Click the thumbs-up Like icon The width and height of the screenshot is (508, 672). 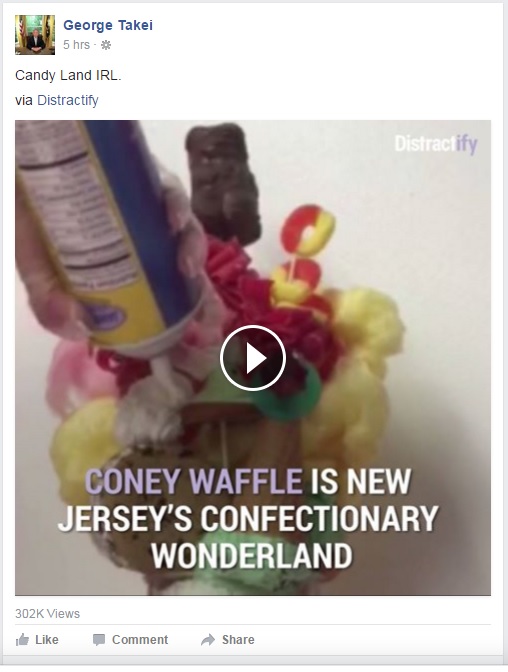(22, 640)
